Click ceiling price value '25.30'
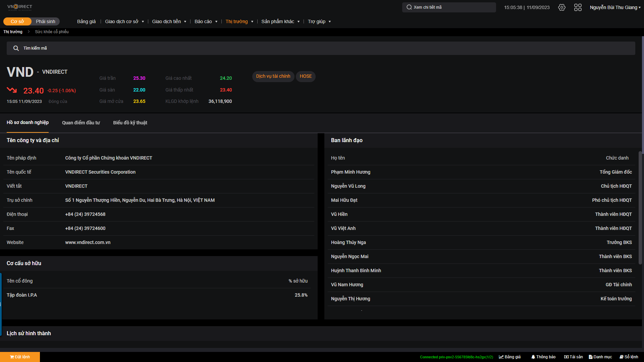The width and height of the screenshot is (644, 362). click(139, 78)
